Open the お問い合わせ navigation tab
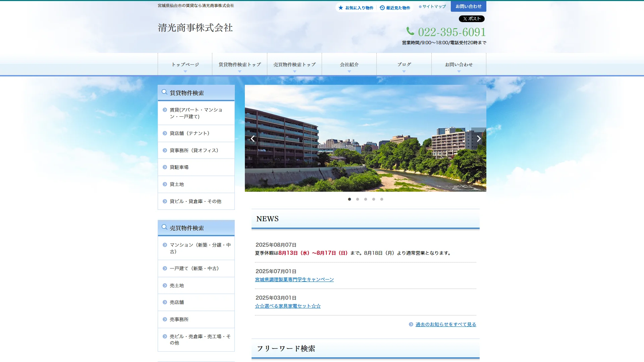The width and height of the screenshot is (644, 362). pos(459,64)
